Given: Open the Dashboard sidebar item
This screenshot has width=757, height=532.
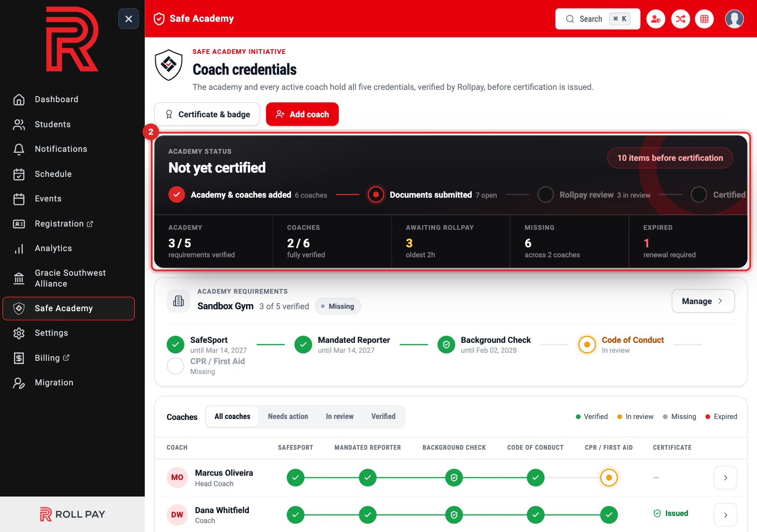Looking at the screenshot, I should click(x=69, y=99).
